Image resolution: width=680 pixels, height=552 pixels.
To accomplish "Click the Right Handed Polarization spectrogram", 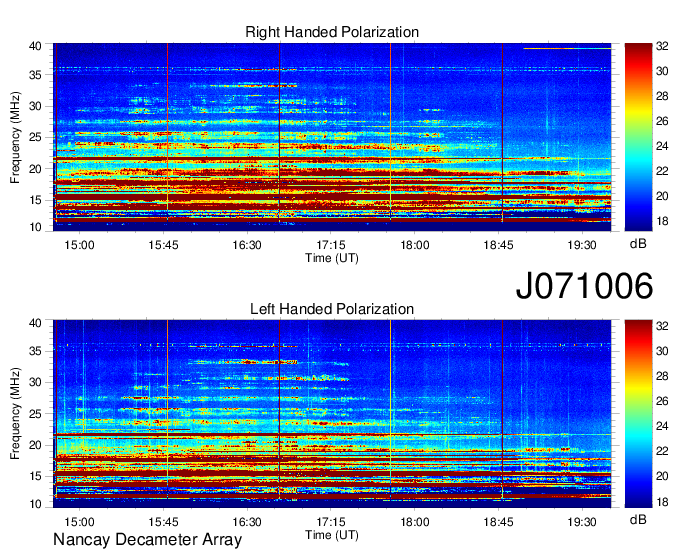I will coord(332,137).
